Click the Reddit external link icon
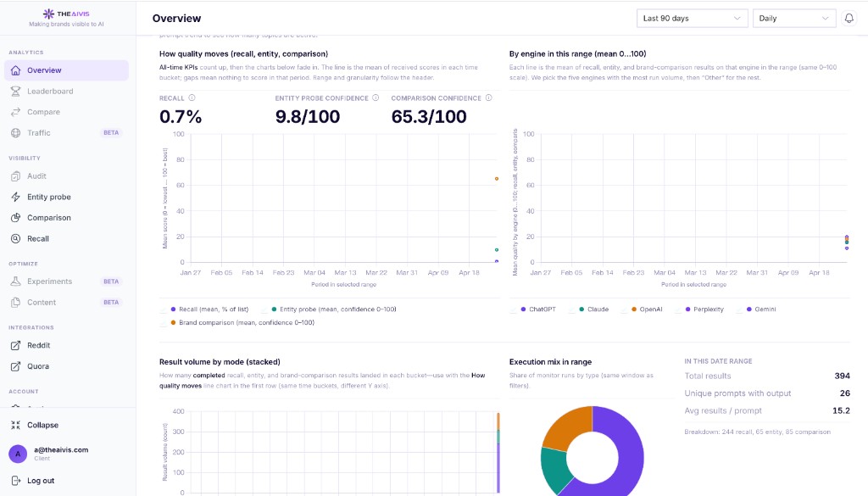Image resolution: width=868 pixels, height=496 pixels. click(x=15, y=345)
